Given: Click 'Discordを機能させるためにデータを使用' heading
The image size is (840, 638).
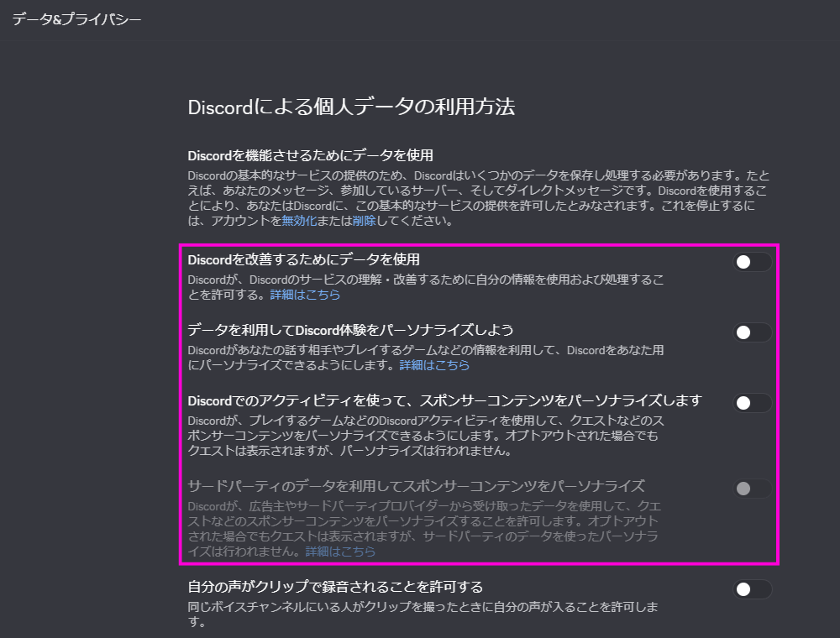Looking at the screenshot, I should (310, 155).
